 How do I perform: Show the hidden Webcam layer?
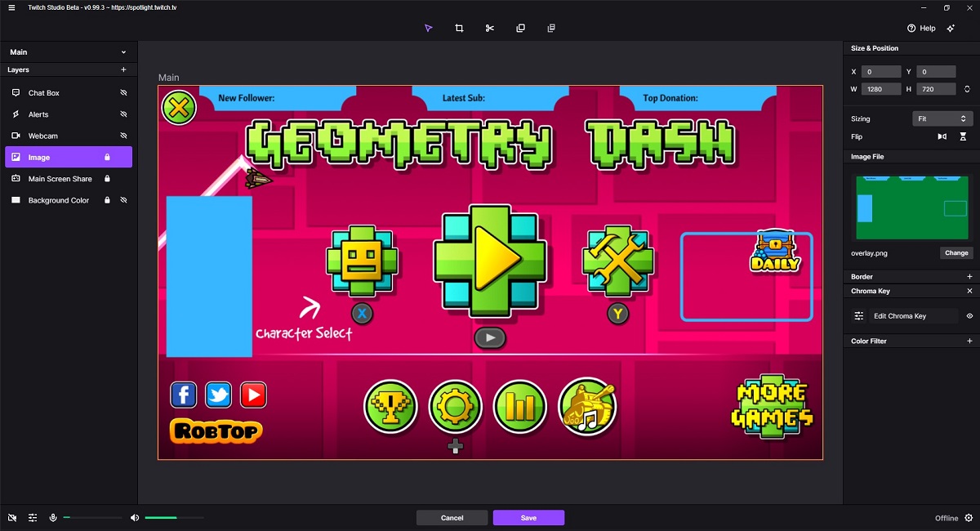point(124,136)
